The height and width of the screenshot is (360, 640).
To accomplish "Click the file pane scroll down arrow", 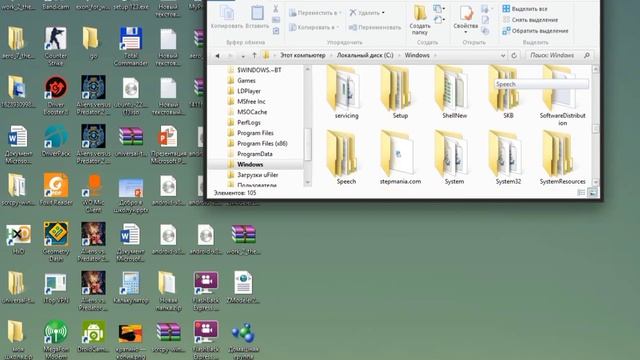I will pyautogui.click(x=596, y=182).
